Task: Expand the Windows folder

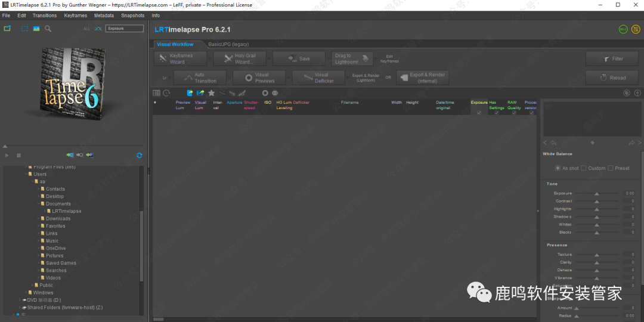Action: pos(26,292)
